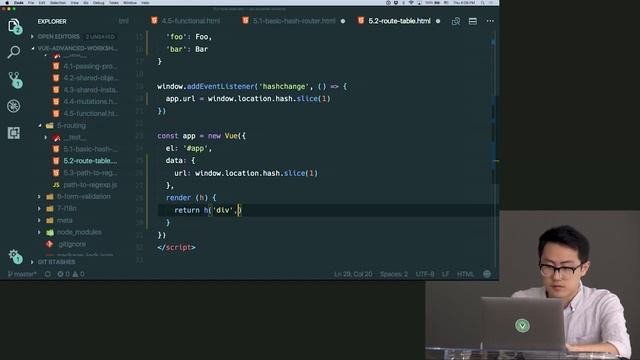Viewport: 640px width, 360px height.
Task: Open the editor More Actions ellipsis
Action: [x=490, y=21]
